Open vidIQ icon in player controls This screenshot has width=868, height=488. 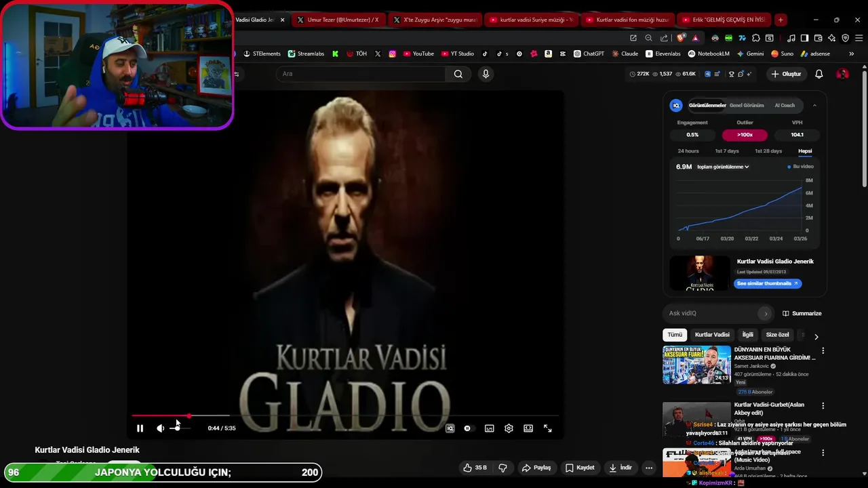(450, 428)
